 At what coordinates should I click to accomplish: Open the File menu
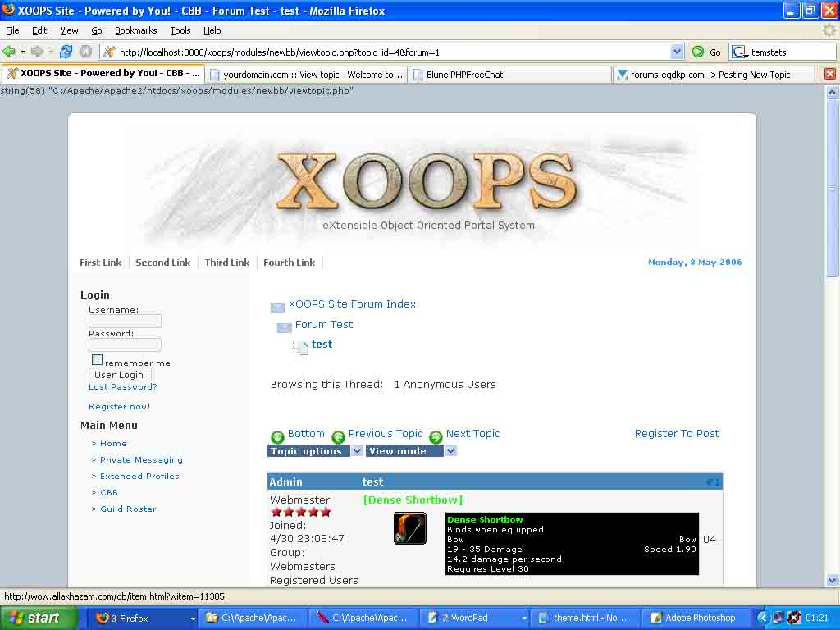pyautogui.click(x=12, y=30)
